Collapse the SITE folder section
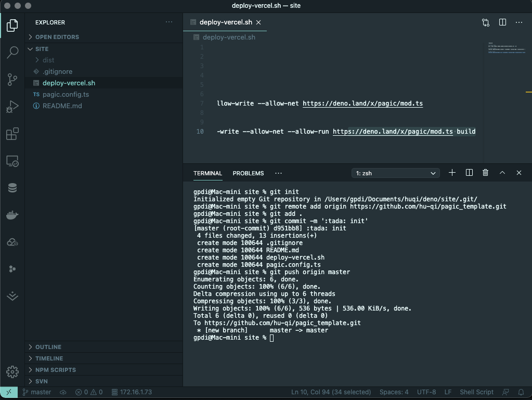The height and width of the screenshot is (400, 532). (x=104, y=49)
